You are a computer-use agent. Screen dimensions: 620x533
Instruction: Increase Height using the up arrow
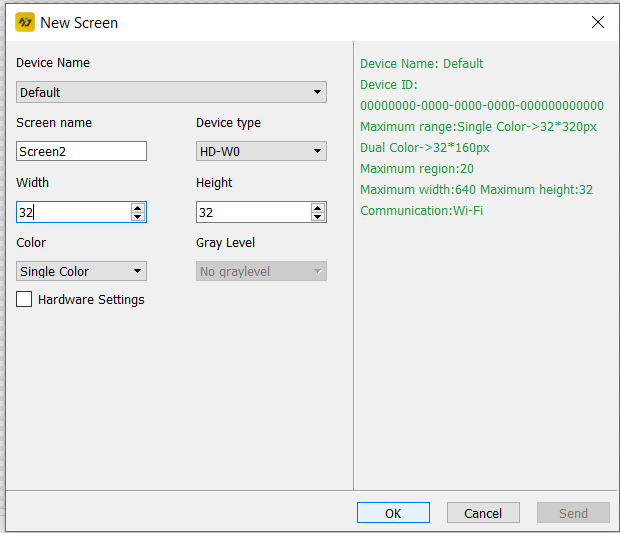[318, 207]
